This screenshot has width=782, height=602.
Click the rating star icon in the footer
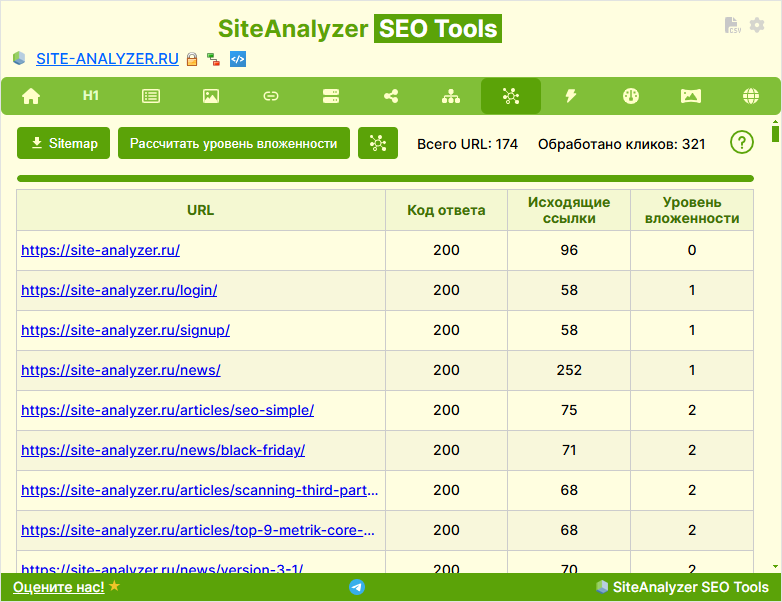click(114, 586)
